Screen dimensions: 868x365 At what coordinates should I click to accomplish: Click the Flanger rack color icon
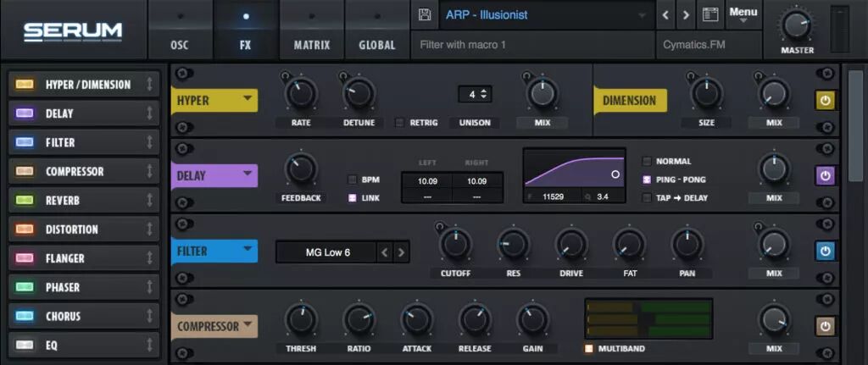point(25,258)
